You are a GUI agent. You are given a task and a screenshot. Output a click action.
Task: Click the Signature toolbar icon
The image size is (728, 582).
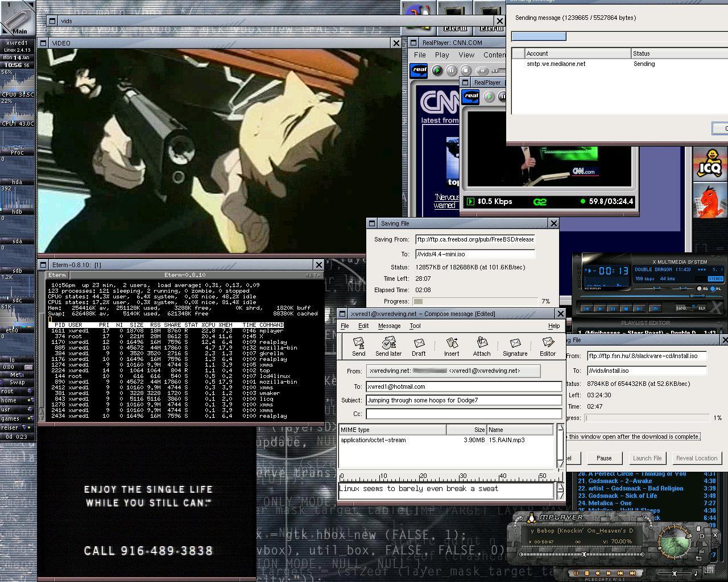pos(515,346)
